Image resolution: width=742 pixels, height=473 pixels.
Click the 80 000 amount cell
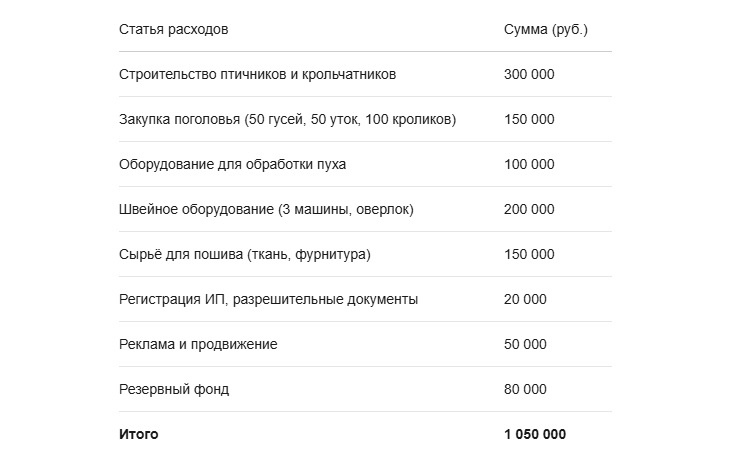click(525, 389)
